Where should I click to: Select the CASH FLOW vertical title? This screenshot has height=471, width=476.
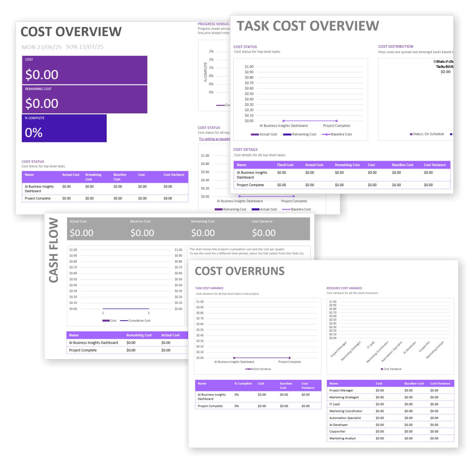pyautogui.click(x=54, y=250)
